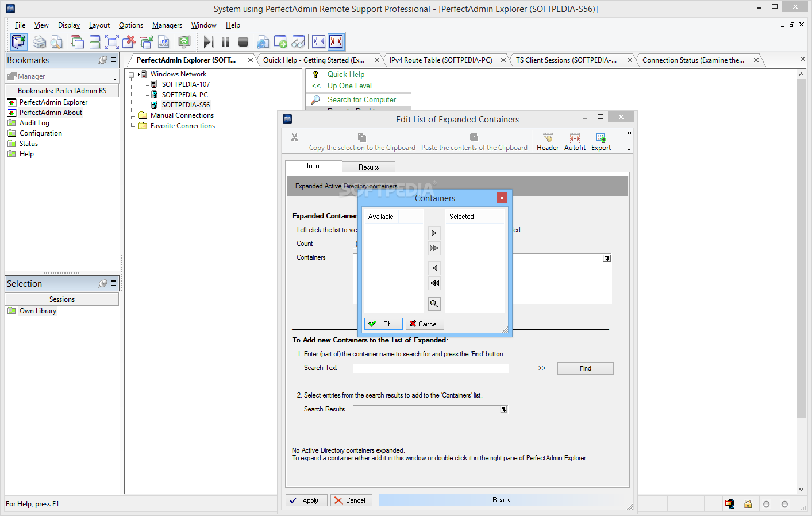Click the green remote connection monitor icon
Viewport: 812px width, 516px height.
point(184,42)
